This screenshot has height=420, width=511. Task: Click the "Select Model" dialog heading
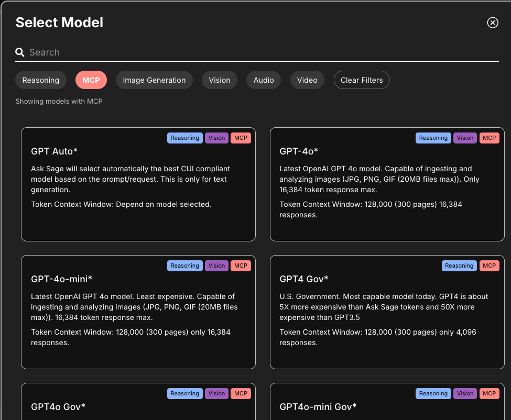click(x=59, y=23)
